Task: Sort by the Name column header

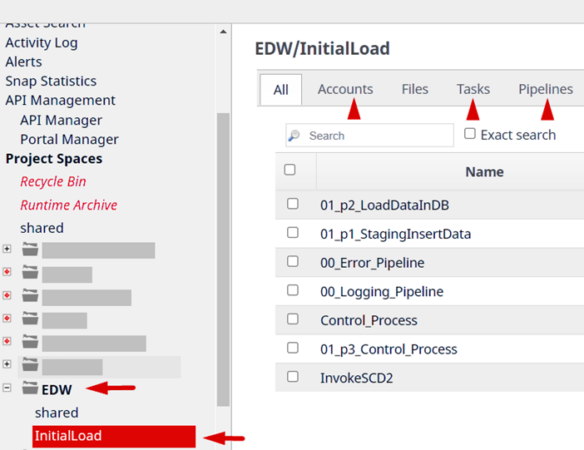Action: pyautogui.click(x=485, y=172)
